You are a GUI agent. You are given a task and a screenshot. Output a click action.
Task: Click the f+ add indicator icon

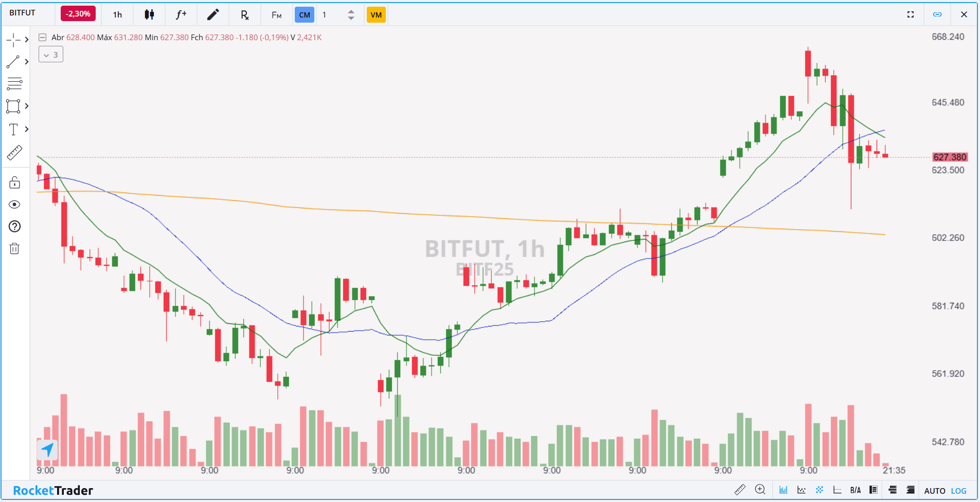[181, 14]
